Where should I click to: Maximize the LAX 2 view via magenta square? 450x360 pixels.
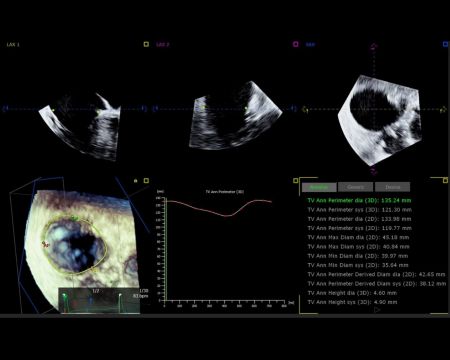[x=296, y=44]
